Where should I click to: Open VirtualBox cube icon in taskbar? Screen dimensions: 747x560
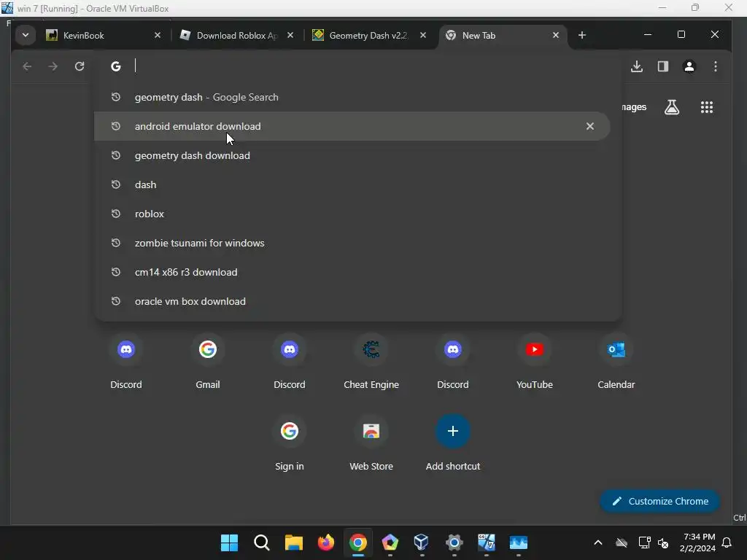click(x=422, y=542)
